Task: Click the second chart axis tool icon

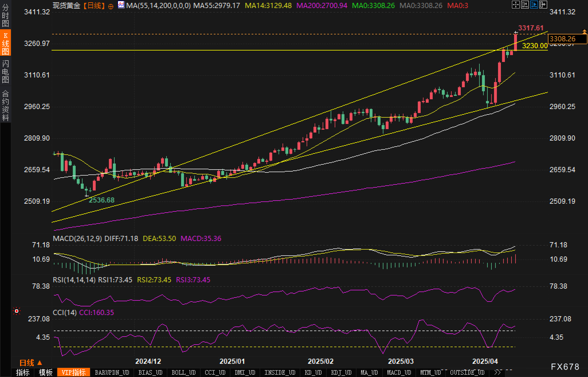Action: coord(525,5)
